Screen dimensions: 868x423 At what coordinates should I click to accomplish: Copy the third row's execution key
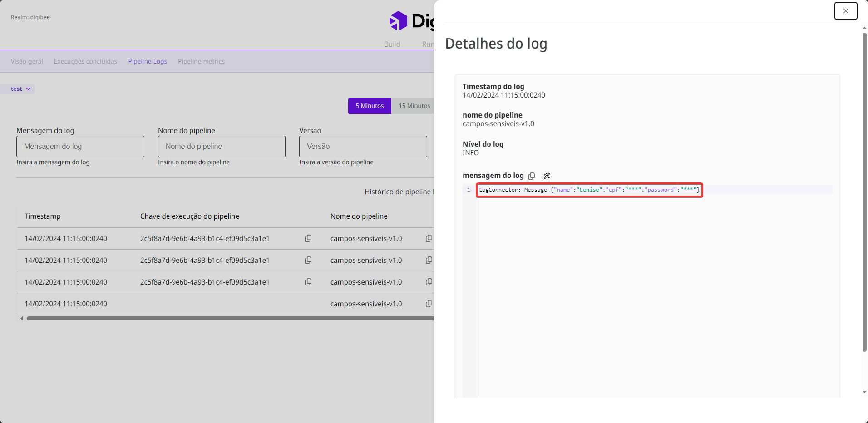[308, 282]
